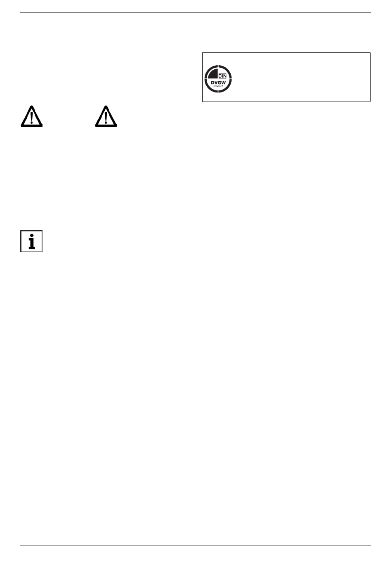Click the top border of the DVGW box

click(286, 53)
